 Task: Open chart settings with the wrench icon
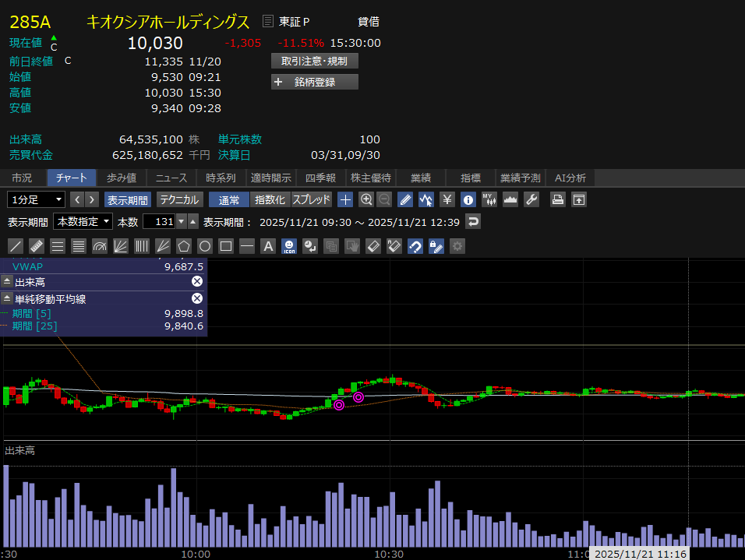coord(531,199)
